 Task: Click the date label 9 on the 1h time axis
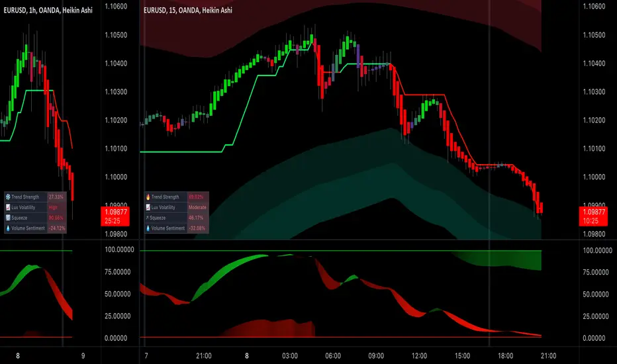click(x=83, y=356)
